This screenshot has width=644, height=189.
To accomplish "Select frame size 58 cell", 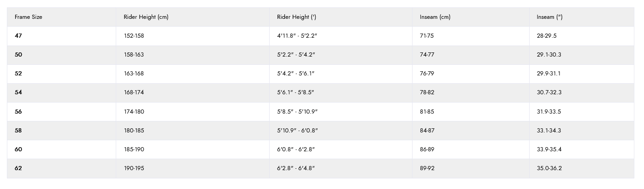I will tap(18, 131).
